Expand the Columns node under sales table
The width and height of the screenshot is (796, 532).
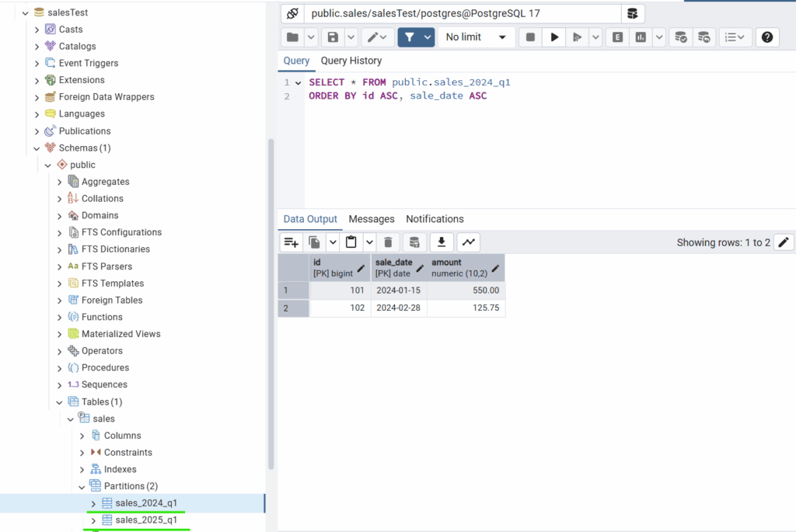point(81,435)
